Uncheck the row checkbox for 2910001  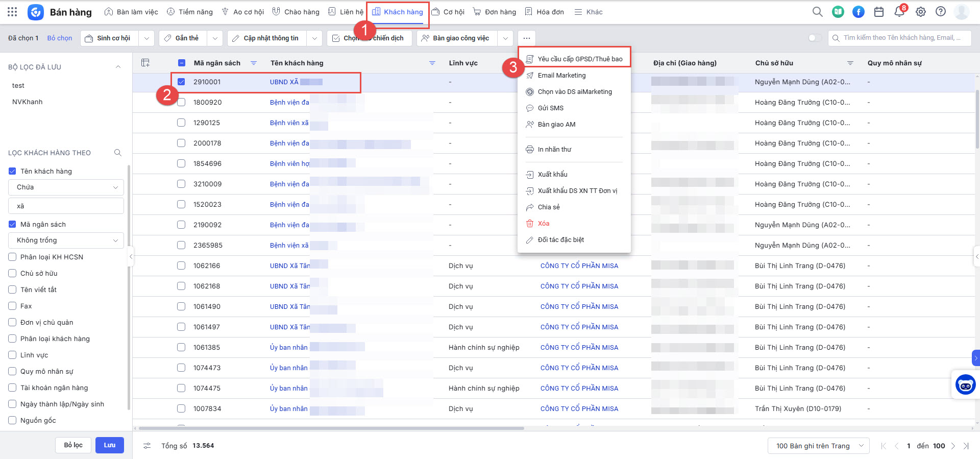click(181, 82)
